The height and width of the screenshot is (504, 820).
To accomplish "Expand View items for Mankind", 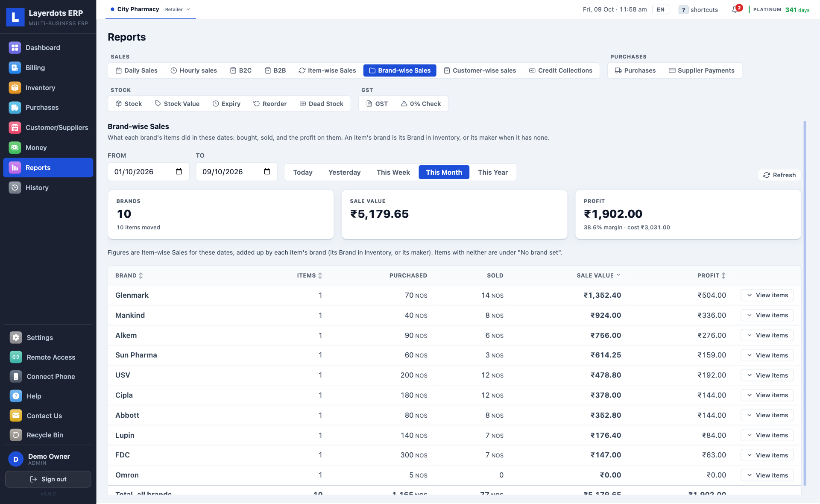I will pyautogui.click(x=767, y=315).
